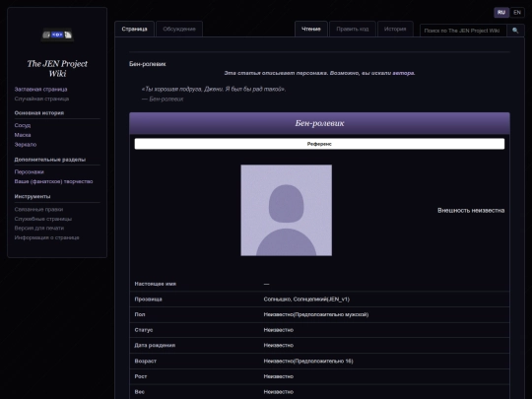
Task: Open Информация о странице link
Action: click(x=47, y=237)
